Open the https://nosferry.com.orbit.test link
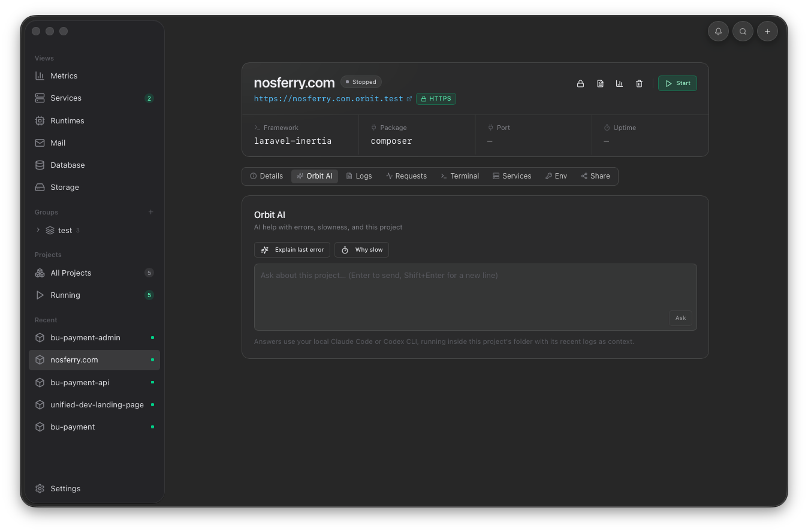 click(328, 99)
